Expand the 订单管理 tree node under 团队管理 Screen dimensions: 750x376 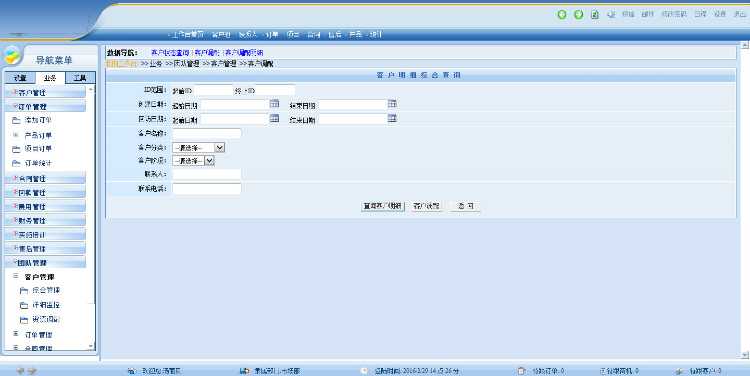point(16,334)
